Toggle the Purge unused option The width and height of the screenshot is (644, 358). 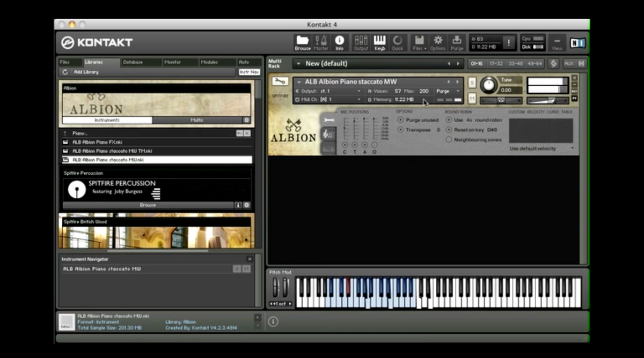click(400, 120)
